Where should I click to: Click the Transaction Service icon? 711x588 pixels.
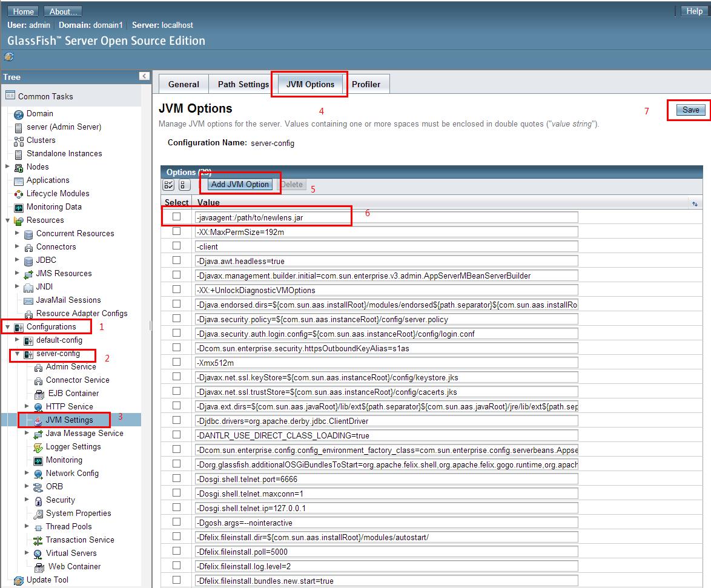(38, 540)
